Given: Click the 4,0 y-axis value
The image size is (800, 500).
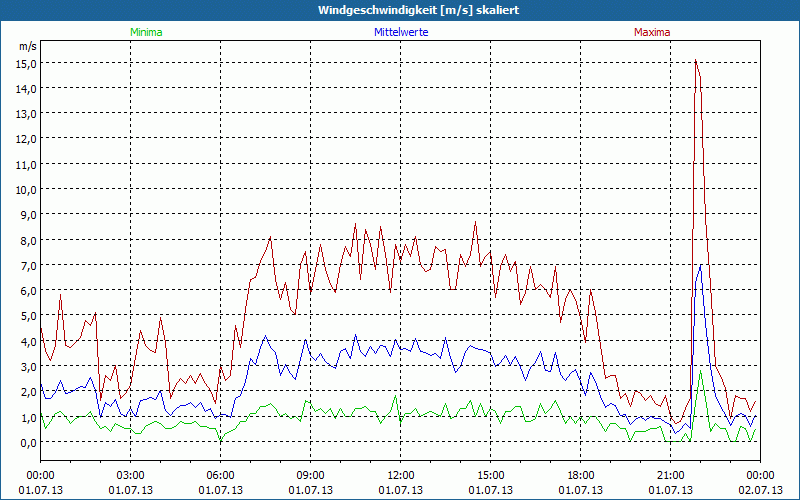Looking at the screenshot, I should (28, 341).
